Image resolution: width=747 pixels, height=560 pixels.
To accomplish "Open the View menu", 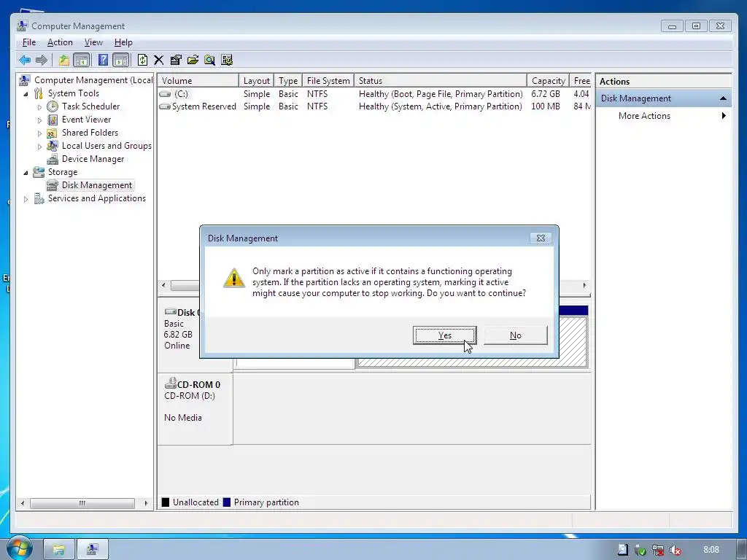I will [x=93, y=42].
